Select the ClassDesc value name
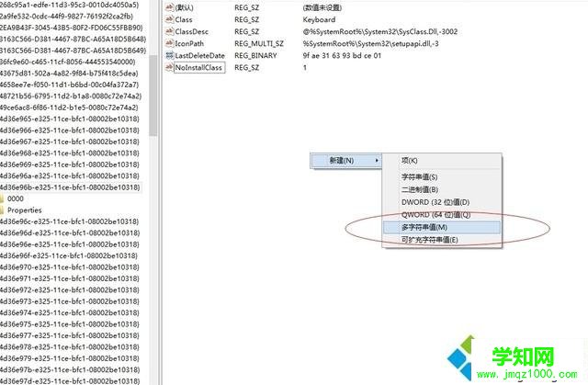Image resolution: width=588 pixels, height=385 pixels. click(x=192, y=31)
